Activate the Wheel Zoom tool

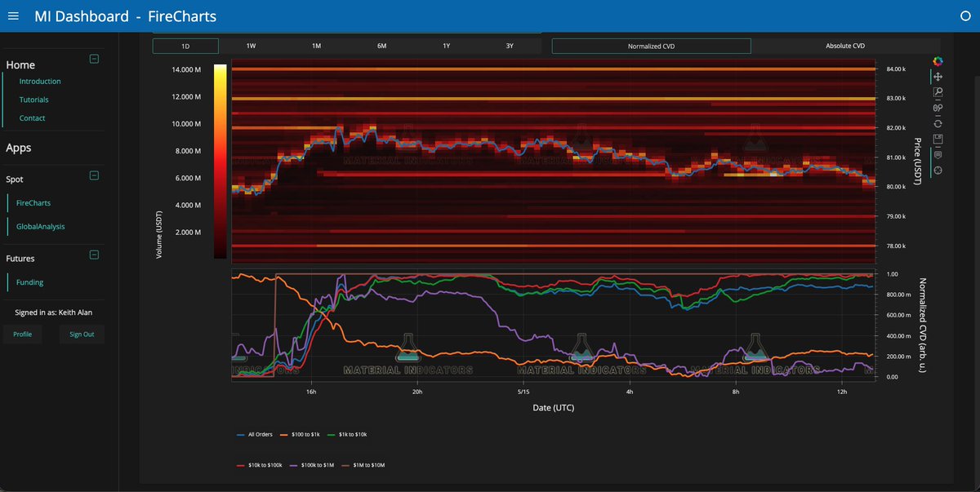[x=938, y=108]
